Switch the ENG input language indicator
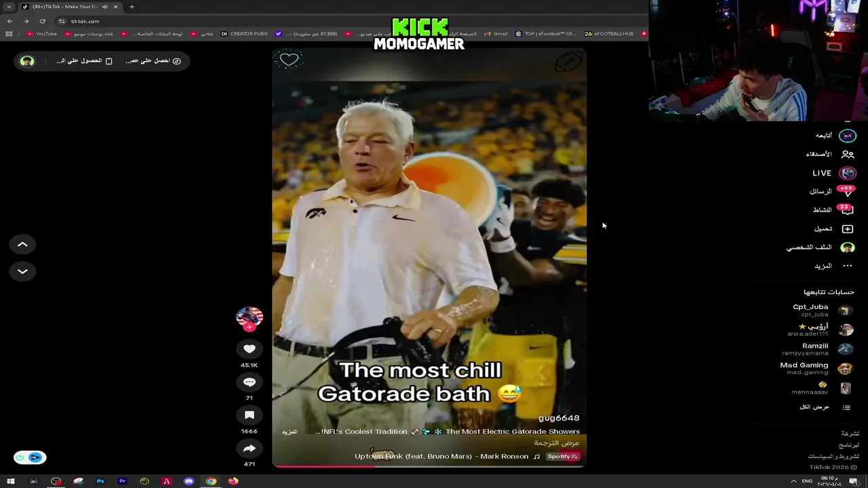The width and height of the screenshot is (868, 488). (807, 481)
